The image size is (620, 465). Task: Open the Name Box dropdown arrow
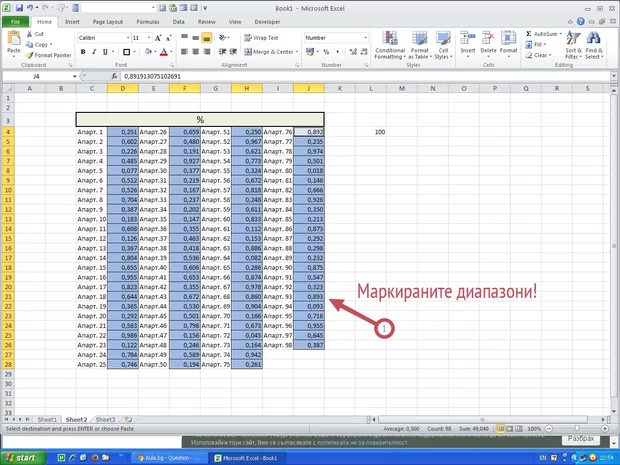75,76
